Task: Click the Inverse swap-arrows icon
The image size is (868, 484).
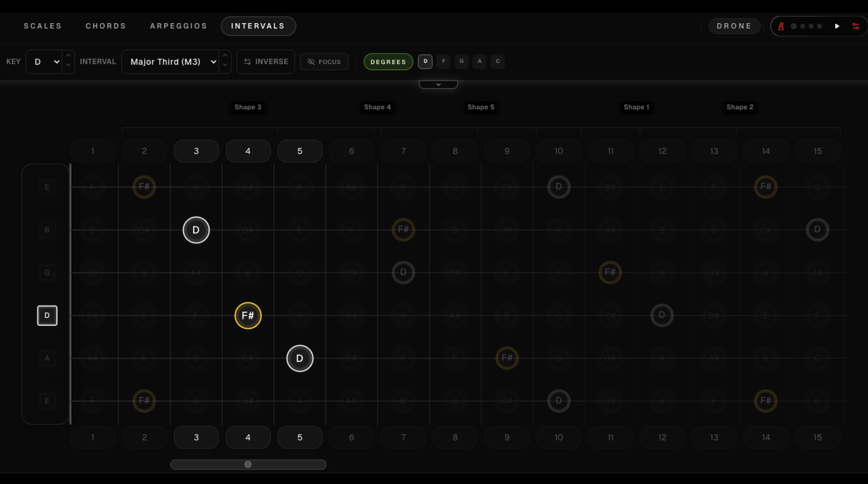Action: 248,61
